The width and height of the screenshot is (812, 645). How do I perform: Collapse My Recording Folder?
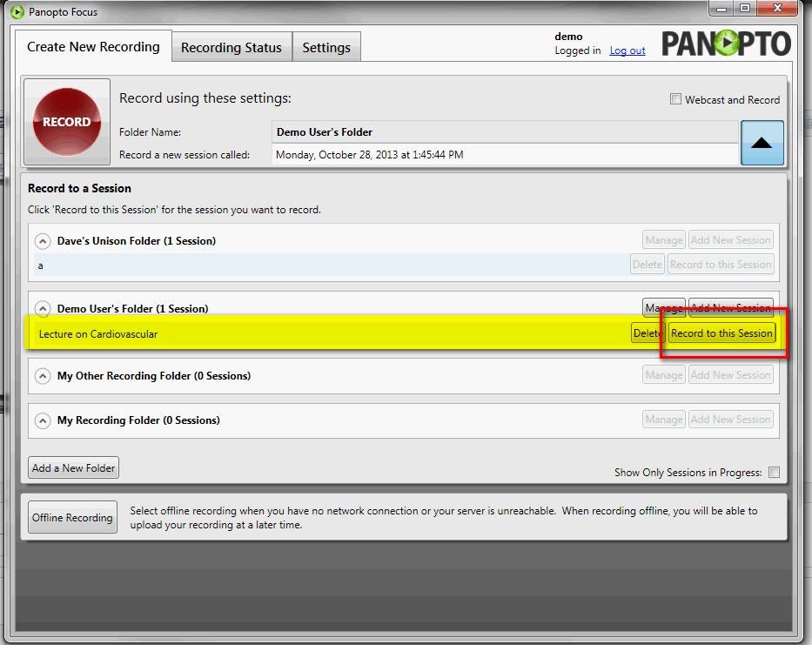[x=43, y=420]
